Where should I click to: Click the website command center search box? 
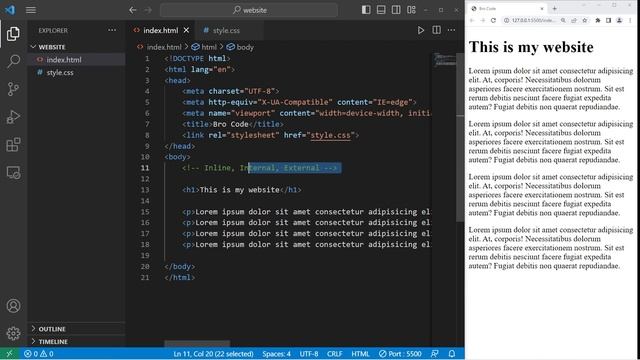coord(249,10)
